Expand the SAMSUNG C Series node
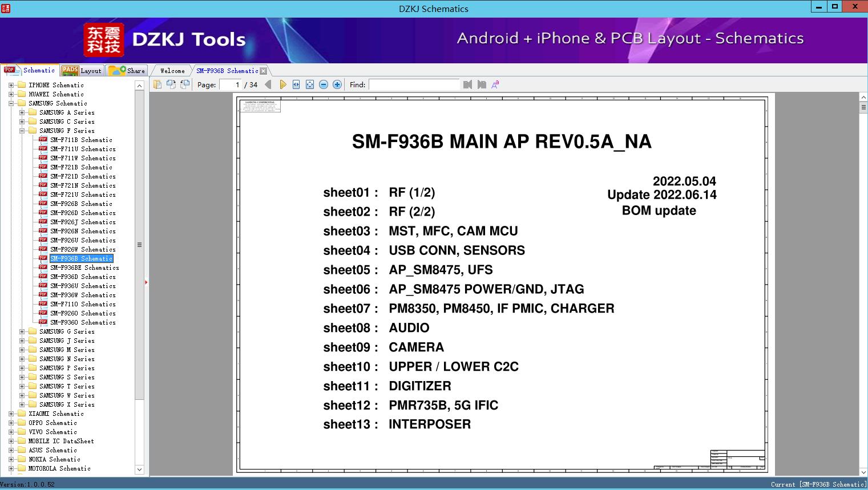The height and width of the screenshot is (490, 868). pos(22,122)
